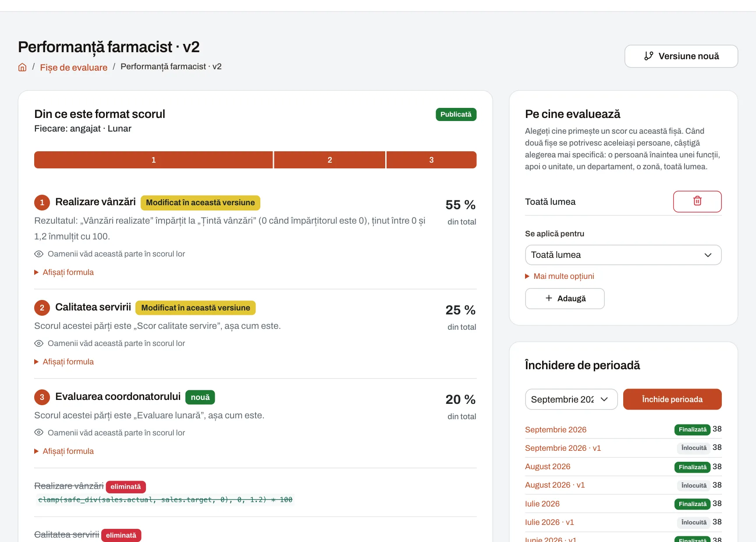Expand Afișați formula for Realizare vânzări
Image resolution: width=756 pixels, height=542 pixels.
coord(64,272)
